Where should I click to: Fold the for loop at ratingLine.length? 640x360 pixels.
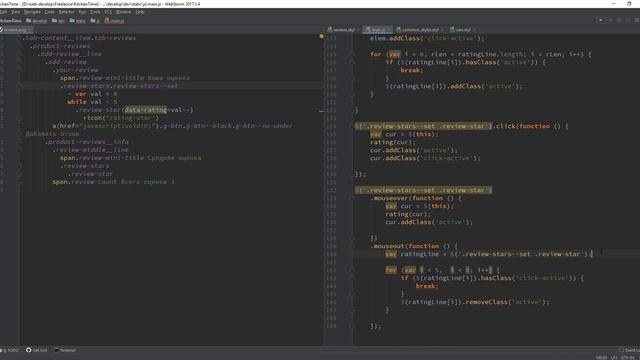351,54
